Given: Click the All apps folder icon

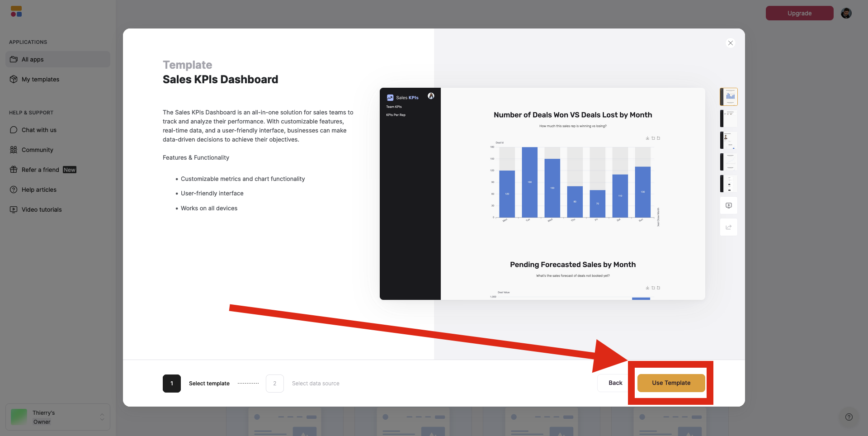Looking at the screenshot, I should (14, 59).
